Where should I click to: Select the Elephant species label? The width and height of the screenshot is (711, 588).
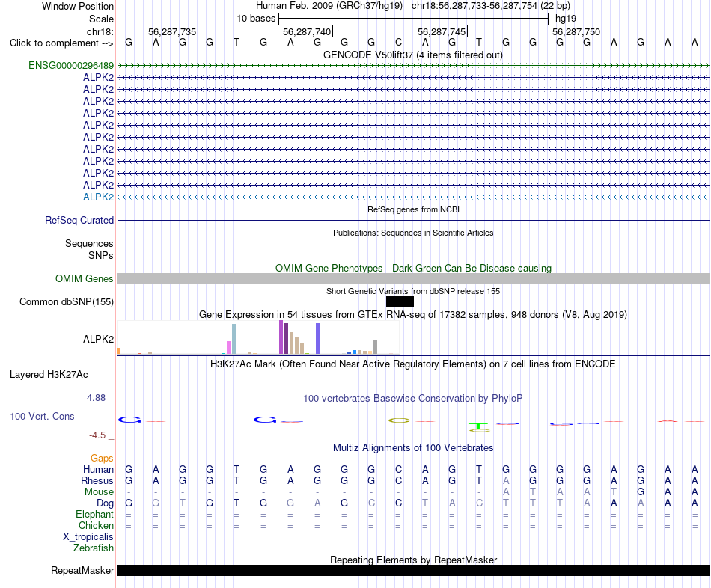click(x=94, y=514)
